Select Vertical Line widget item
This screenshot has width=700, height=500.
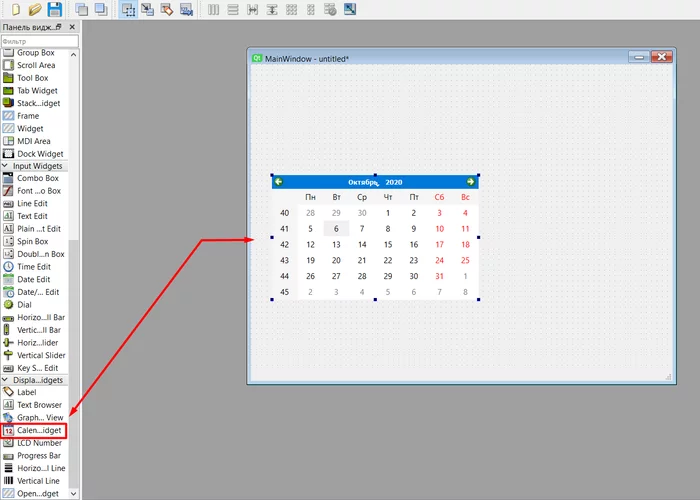[x=34, y=481]
